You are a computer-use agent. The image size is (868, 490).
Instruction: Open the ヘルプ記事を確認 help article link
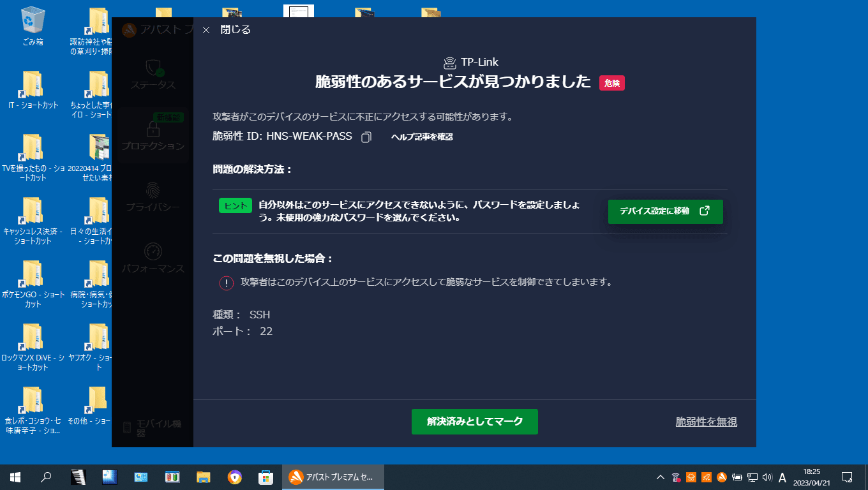pyautogui.click(x=422, y=137)
